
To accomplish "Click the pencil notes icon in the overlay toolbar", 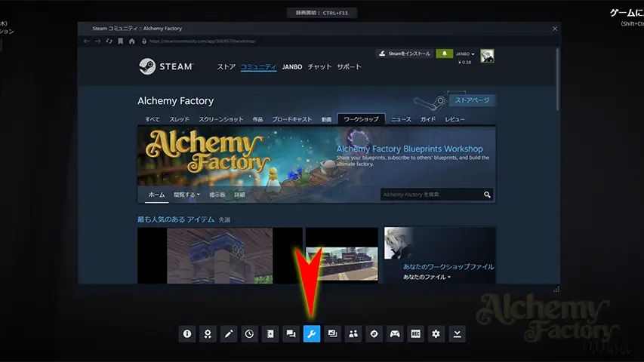I will click(229, 333).
